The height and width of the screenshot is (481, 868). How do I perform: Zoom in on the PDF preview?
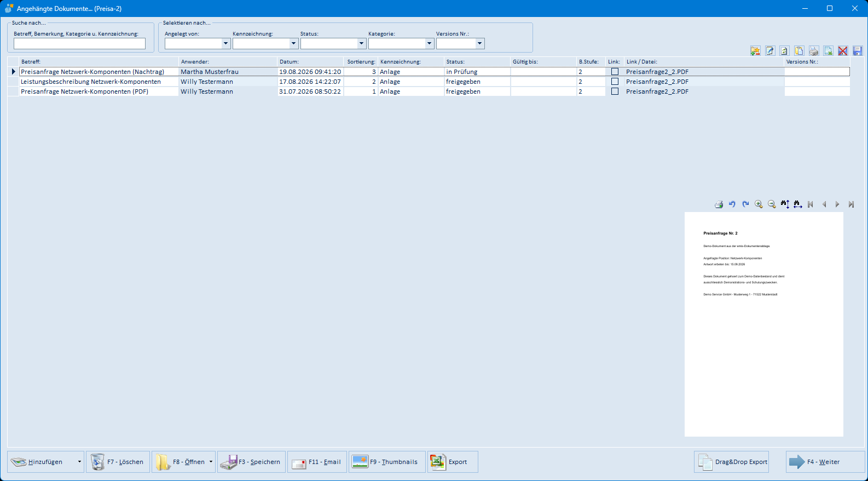(x=759, y=204)
